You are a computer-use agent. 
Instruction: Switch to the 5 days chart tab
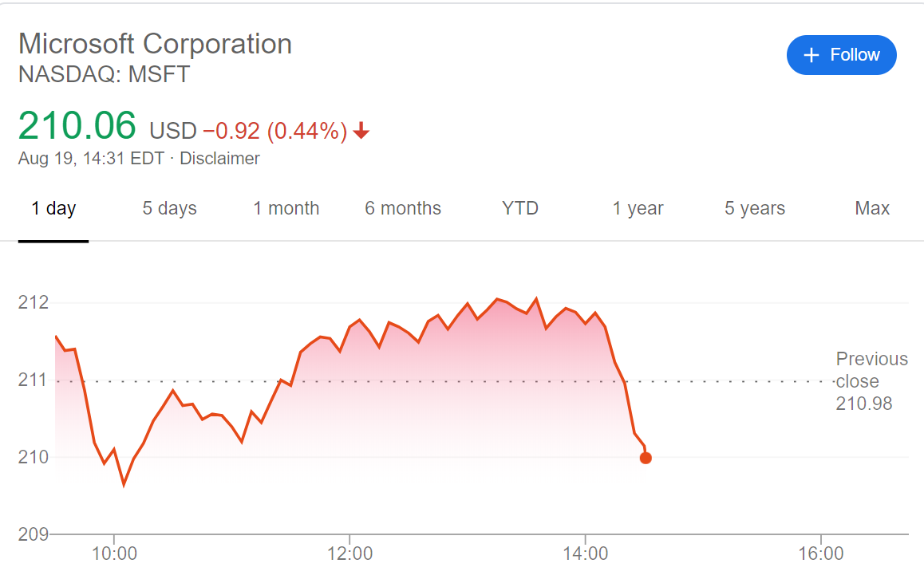coord(169,208)
